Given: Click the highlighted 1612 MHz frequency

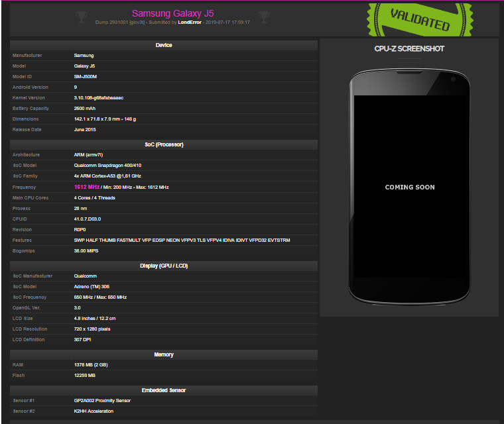Looking at the screenshot, I should [87, 187].
